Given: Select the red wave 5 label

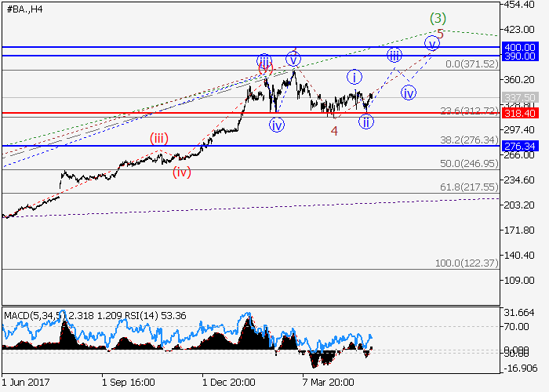Looking at the screenshot, I should tap(441, 34).
